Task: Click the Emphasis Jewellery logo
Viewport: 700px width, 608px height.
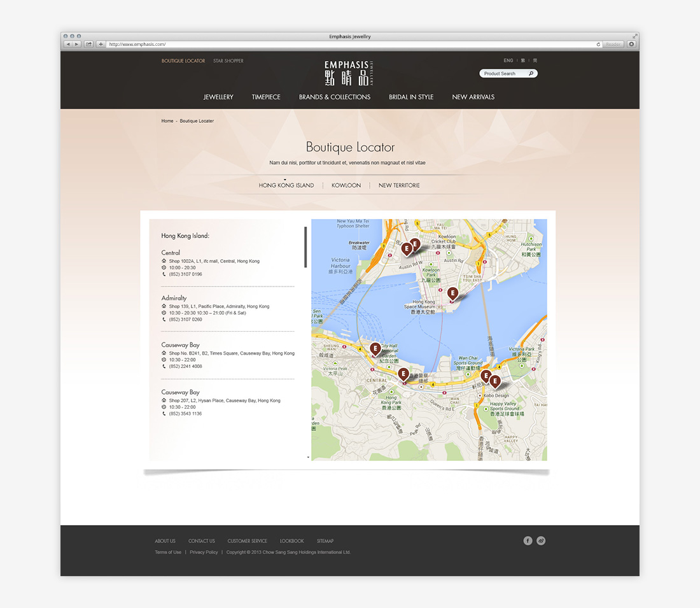Action: [x=349, y=73]
